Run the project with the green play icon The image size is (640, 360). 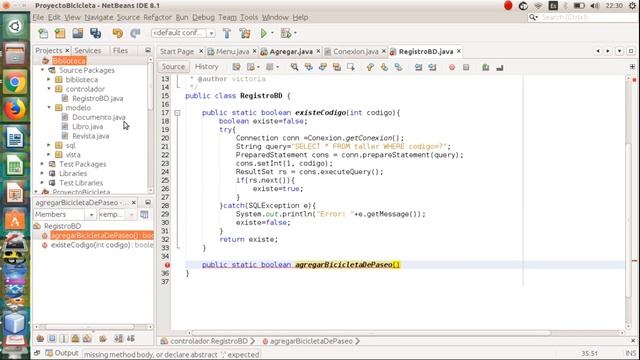click(x=264, y=33)
